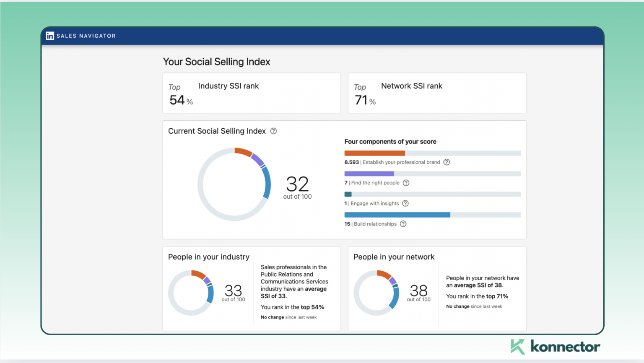Click the help icon beside Establish your professional brand
The image size is (644, 363).
coord(447,162)
